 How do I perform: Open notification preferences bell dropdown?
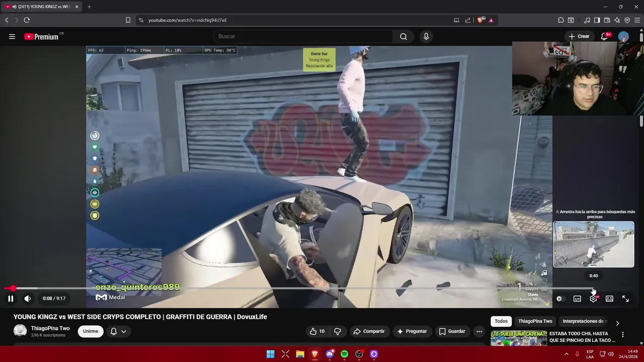tap(118, 331)
